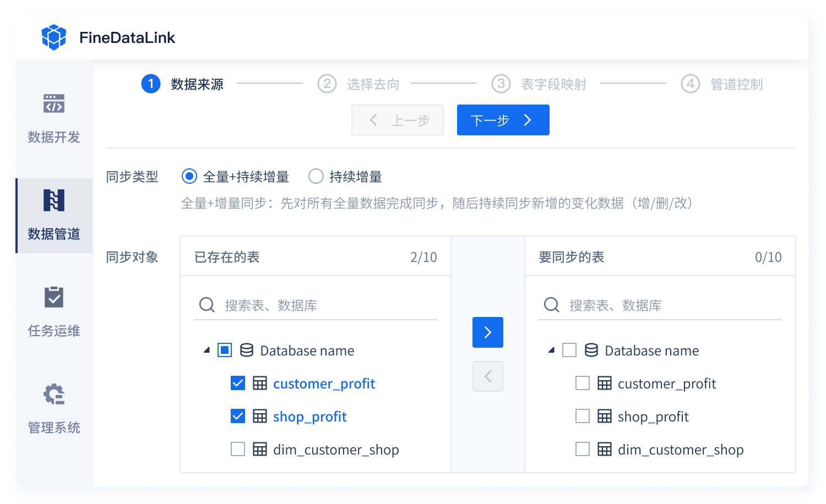826x504 pixels.
Task: Click the 2/10 count in left panel
Action: point(423,257)
